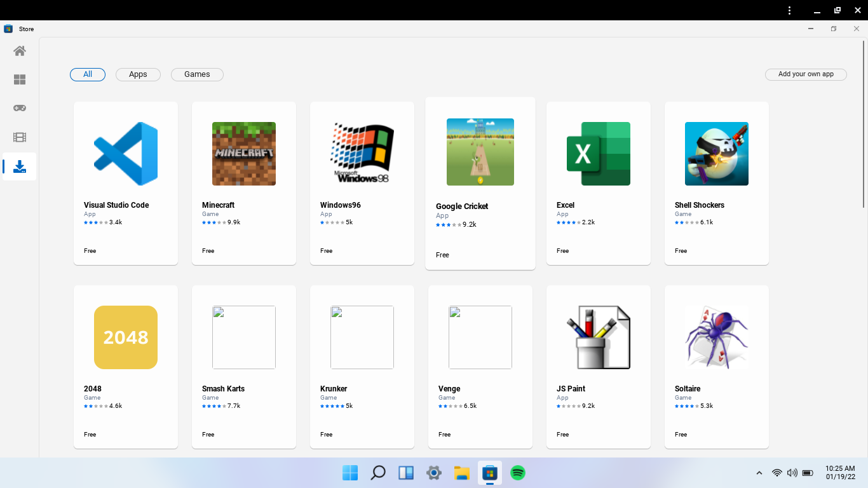The width and height of the screenshot is (868, 488).
Task: Open the Apps grid section in the sidebar
Action: click(19, 79)
